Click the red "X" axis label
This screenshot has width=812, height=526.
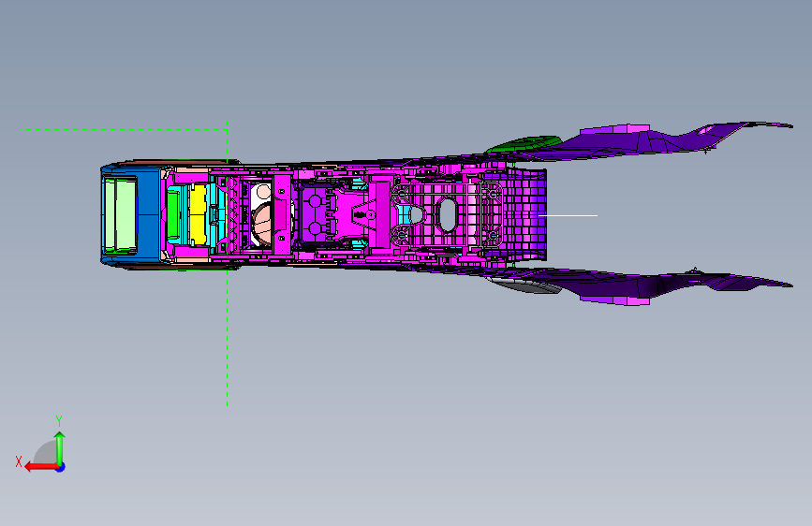19,461
